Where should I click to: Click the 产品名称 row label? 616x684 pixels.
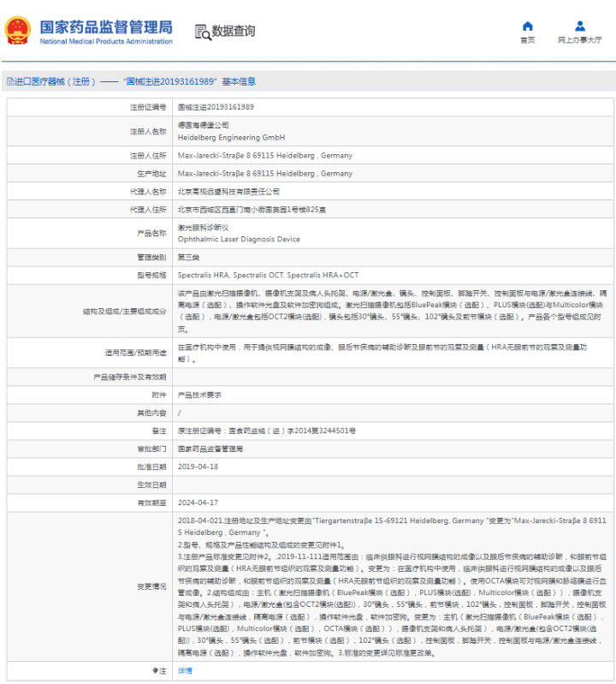point(151,234)
